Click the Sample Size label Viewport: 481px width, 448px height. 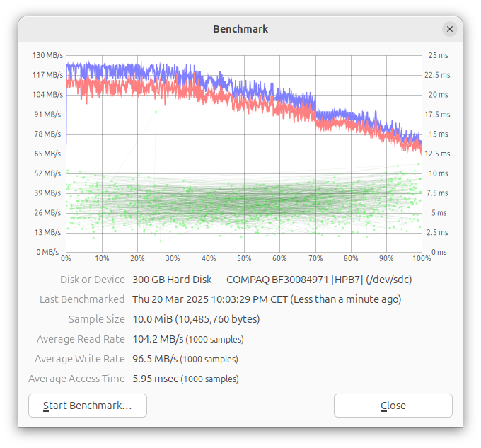[x=97, y=319]
